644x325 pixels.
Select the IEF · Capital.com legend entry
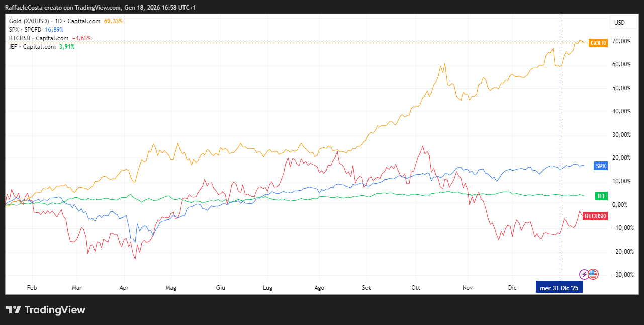click(x=32, y=47)
